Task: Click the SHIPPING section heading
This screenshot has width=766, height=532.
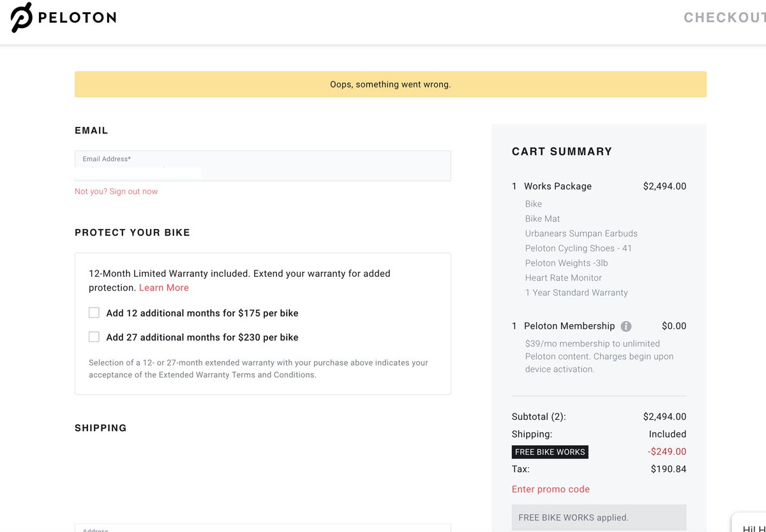Action: click(101, 428)
